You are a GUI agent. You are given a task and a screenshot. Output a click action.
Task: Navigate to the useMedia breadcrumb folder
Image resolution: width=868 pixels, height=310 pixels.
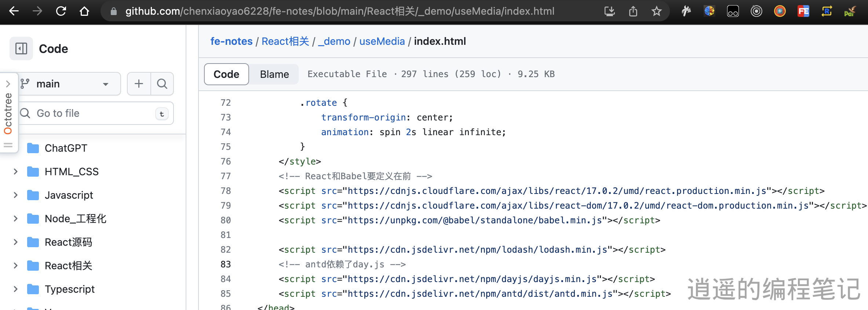(382, 41)
